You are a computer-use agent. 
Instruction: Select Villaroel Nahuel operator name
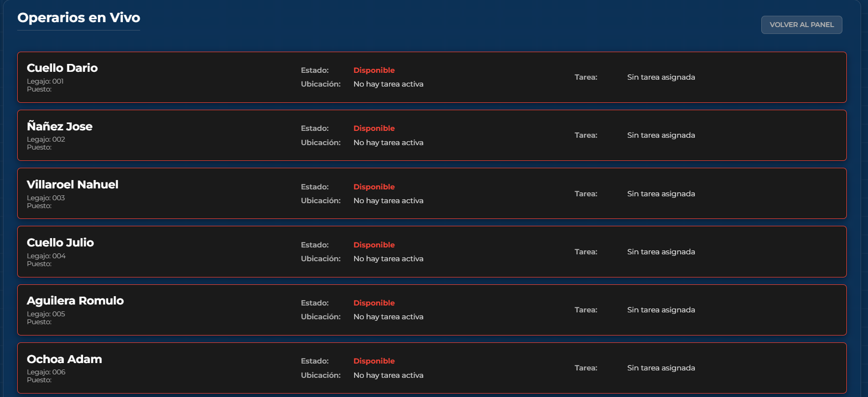point(72,184)
